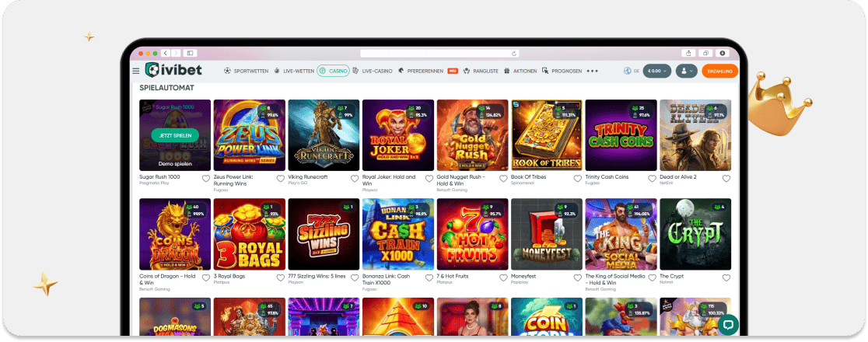Reload the page in address bar
The image size is (868, 342).
pyautogui.click(x=513, y=54)
